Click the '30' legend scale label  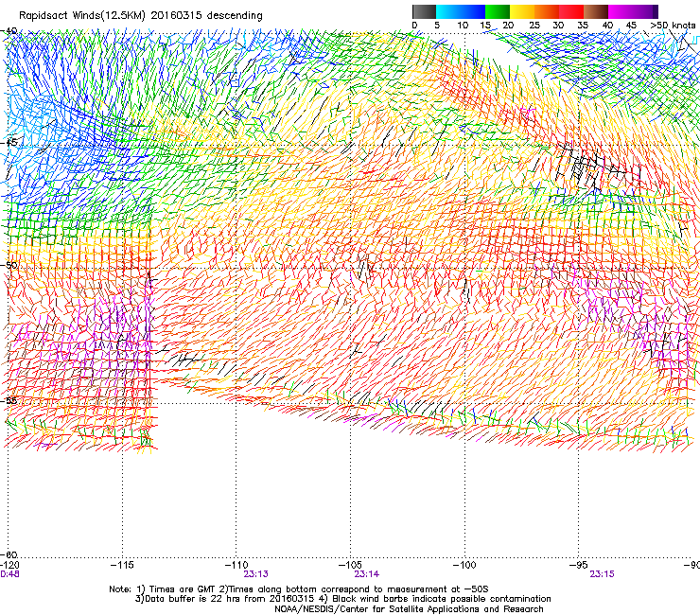point(558,26)
